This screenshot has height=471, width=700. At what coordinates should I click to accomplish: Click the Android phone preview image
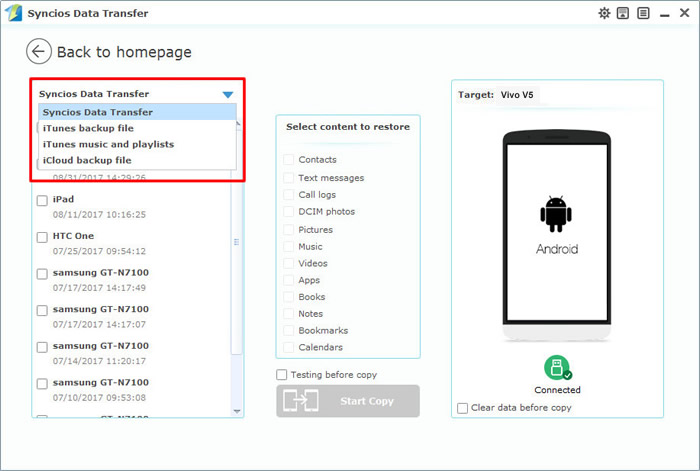pos(557,236)
